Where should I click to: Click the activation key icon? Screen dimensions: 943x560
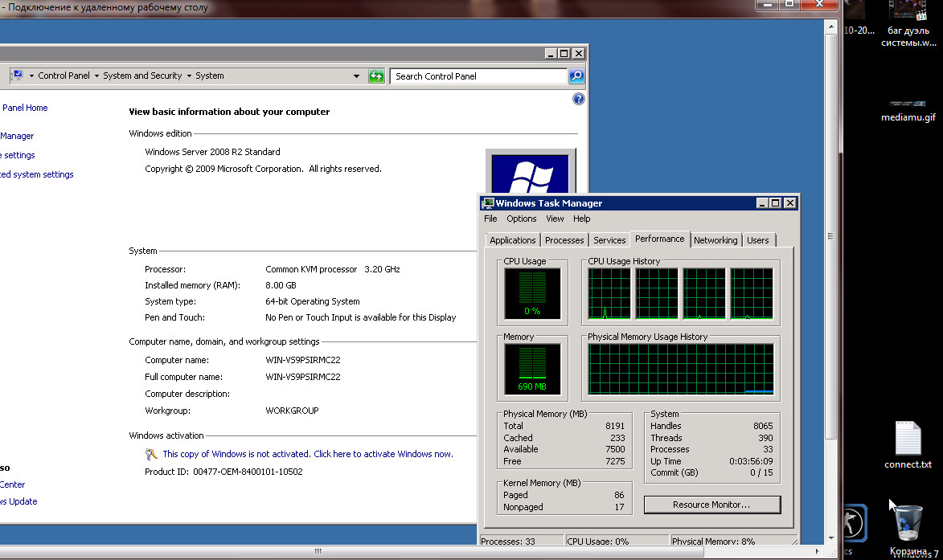(151, 454)
